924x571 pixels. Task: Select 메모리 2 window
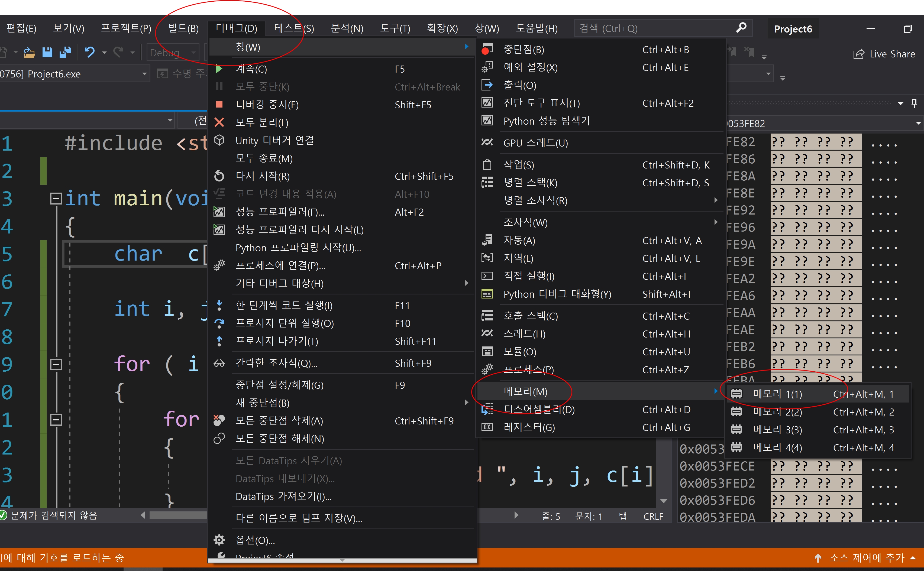tap(818, 412)
